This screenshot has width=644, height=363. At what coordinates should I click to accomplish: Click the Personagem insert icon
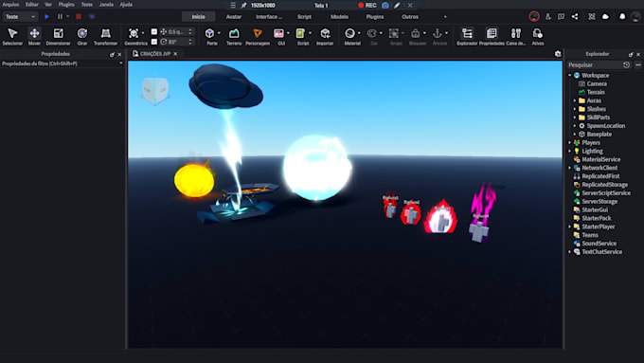[x=258, y=33]
